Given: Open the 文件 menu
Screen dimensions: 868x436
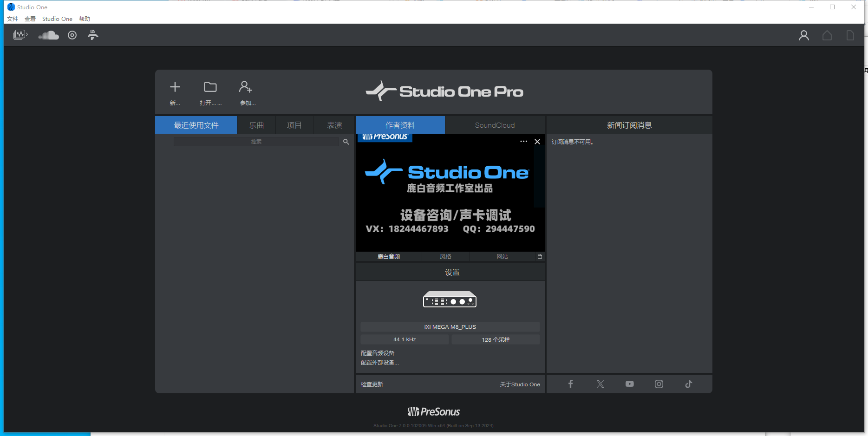Looking at the screenshot, I should click(x=13, y=19).
